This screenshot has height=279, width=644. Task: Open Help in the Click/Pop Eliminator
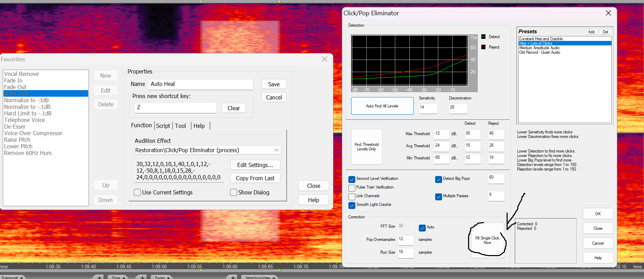point(598,258)
